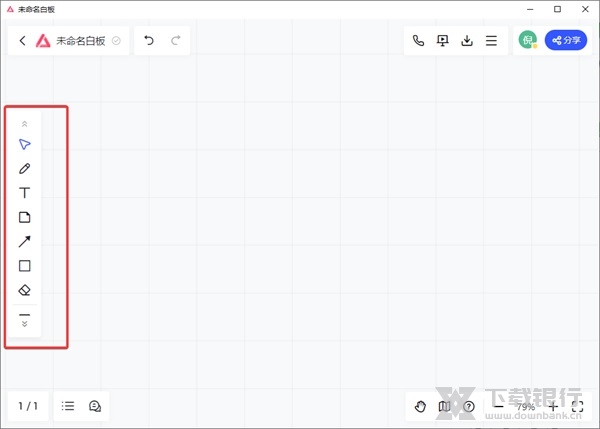Pick the sticky note tool
The image size is (600, 429).
25,217
